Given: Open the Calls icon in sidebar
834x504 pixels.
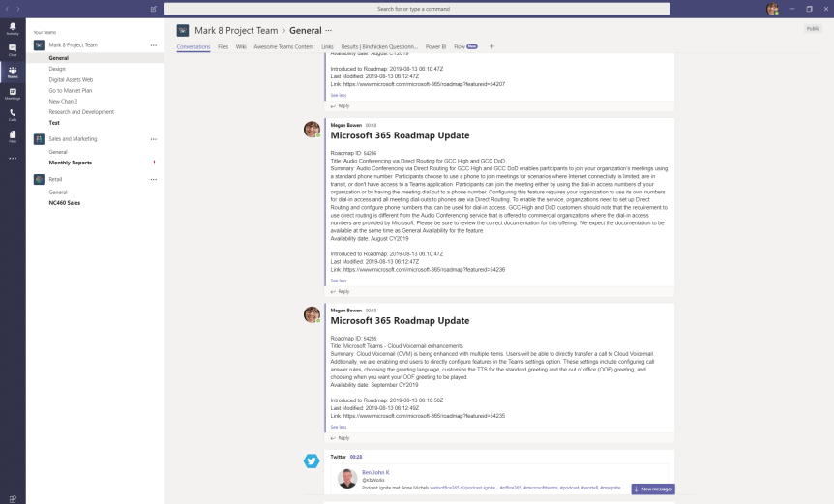Looking at the screenshot, I should click(13, 114).
